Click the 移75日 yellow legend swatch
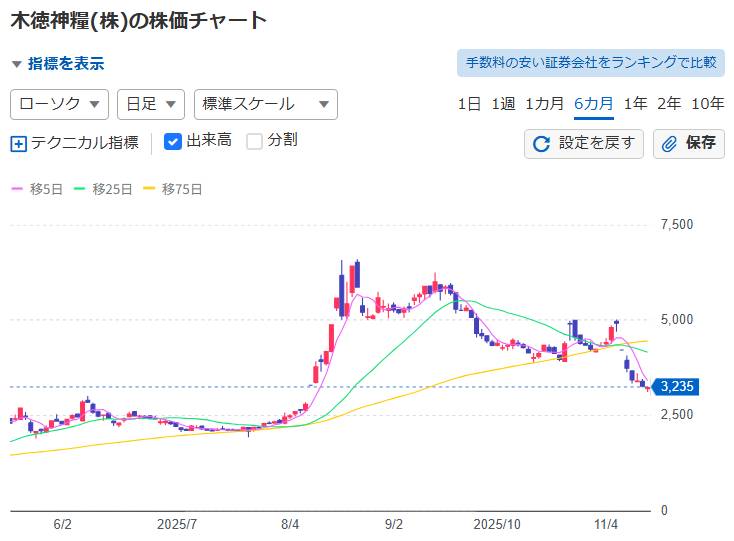 point(151,188)
